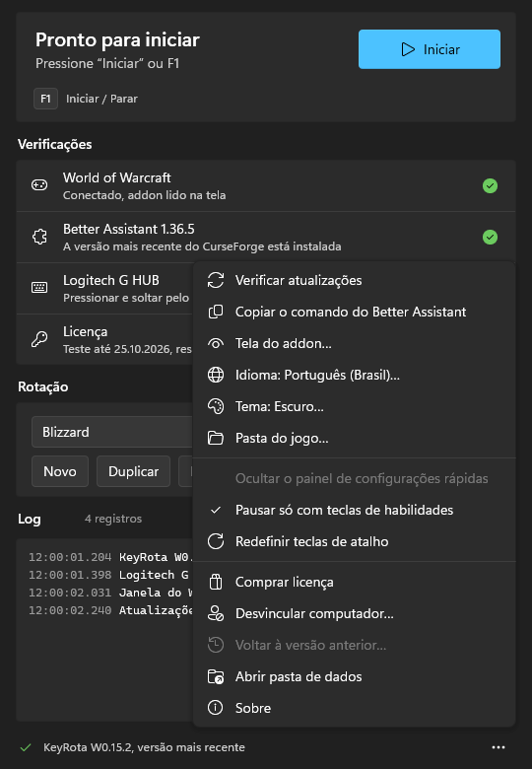The height and width of the screenshot is (769, 532).
Task: Open Tema: Escuro... theme option
Action: 355,406
